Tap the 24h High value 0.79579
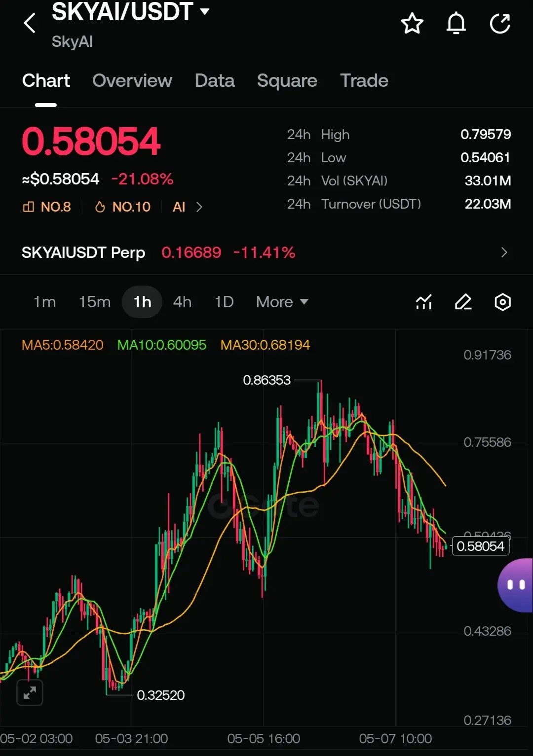 [x=486, y=134]
